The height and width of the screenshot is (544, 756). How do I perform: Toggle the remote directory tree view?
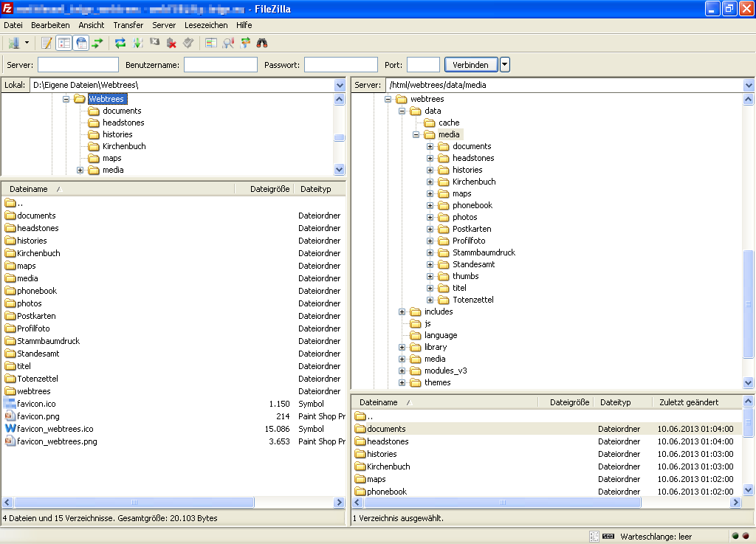(80, 43)
